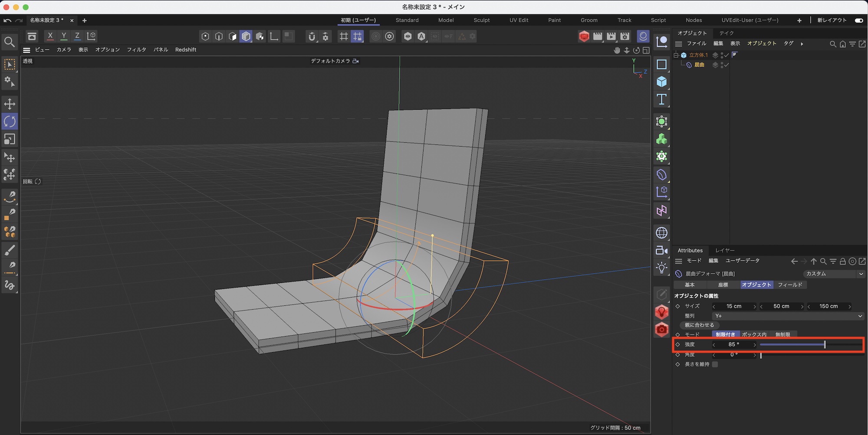Click the 強度 85° input field

point(733,344)
